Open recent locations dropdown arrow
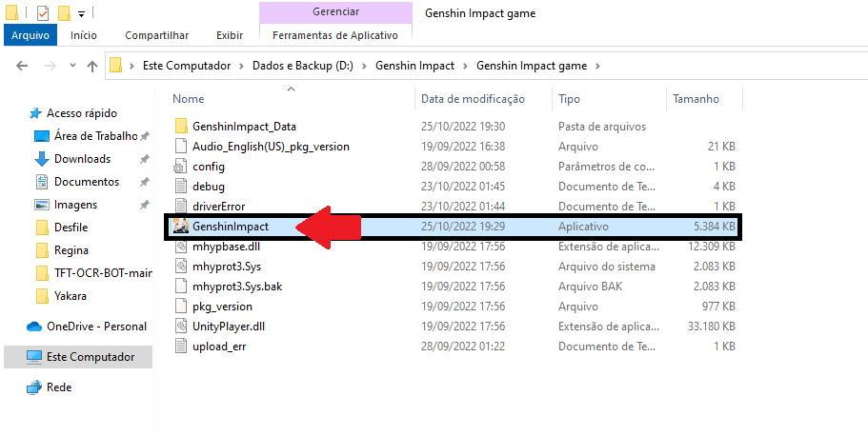 72,66
